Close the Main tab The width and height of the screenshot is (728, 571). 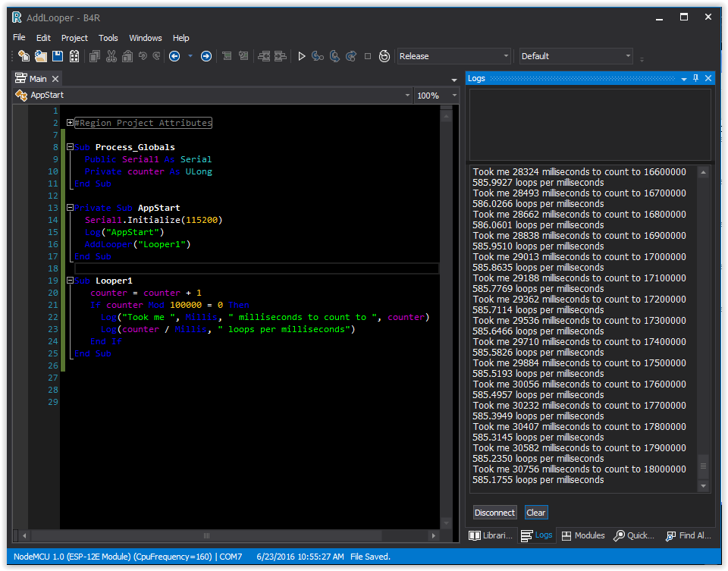click(x=55, y=79)
